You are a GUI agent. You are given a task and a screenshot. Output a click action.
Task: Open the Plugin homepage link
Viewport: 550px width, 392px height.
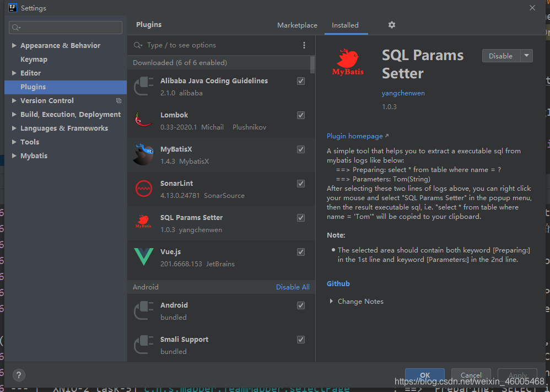(x=354, y=136)
